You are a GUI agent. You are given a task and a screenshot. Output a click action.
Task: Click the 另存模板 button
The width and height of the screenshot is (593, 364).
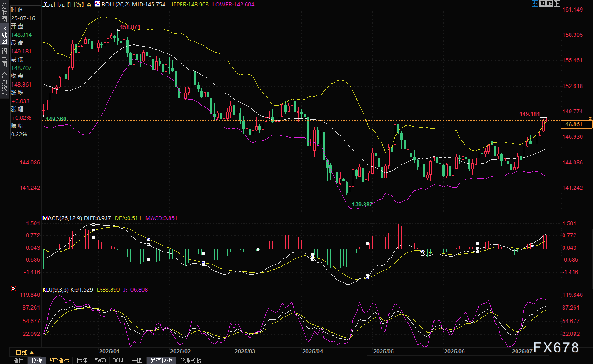click(161, 360)
